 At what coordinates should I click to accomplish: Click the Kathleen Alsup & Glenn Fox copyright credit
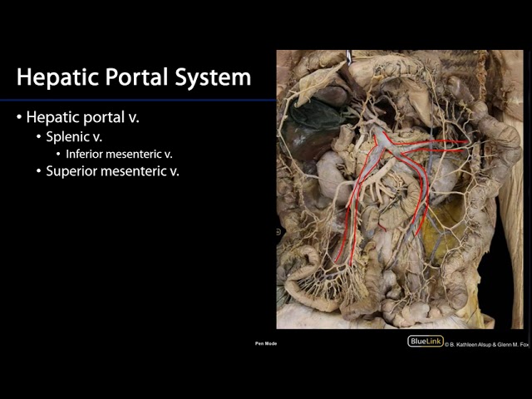coord(487,344)
